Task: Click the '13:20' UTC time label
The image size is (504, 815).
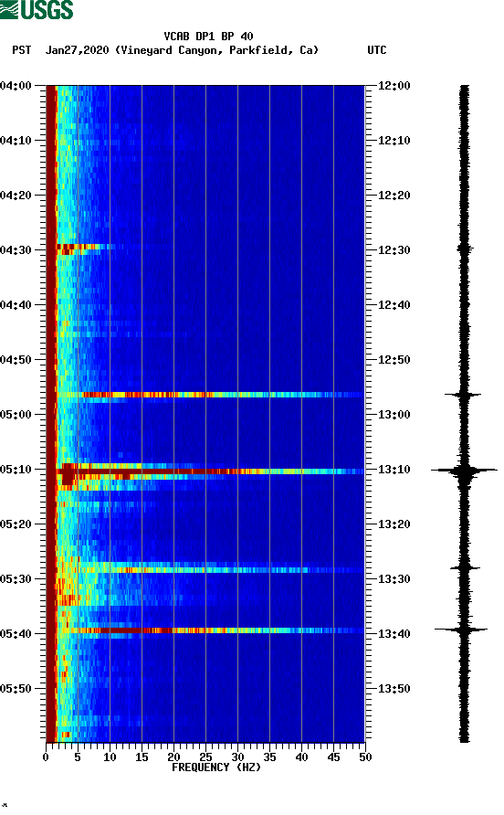Action: pyautogui.click(x=394, y=524)
